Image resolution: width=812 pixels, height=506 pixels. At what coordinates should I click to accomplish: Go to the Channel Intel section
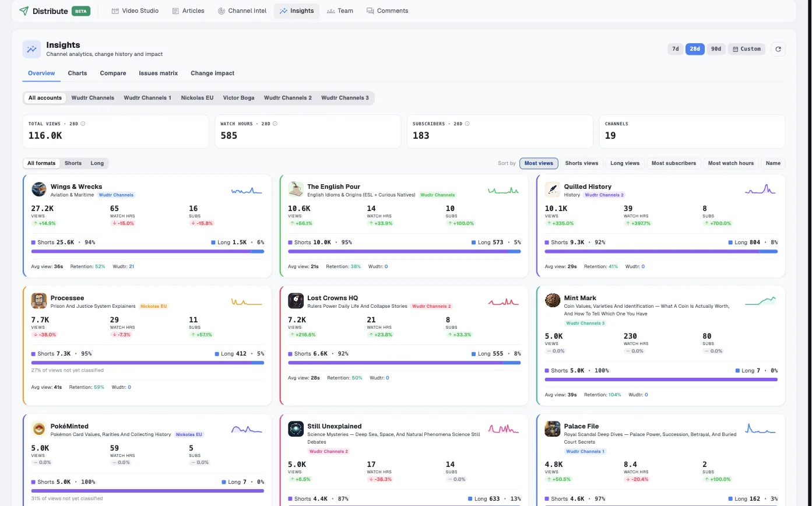point(242,11)
